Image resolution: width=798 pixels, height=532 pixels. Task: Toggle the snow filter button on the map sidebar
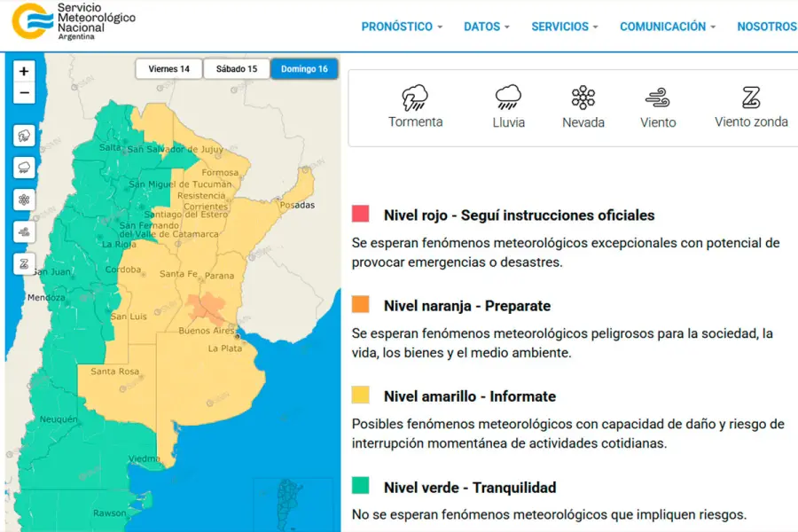[24, 199]
